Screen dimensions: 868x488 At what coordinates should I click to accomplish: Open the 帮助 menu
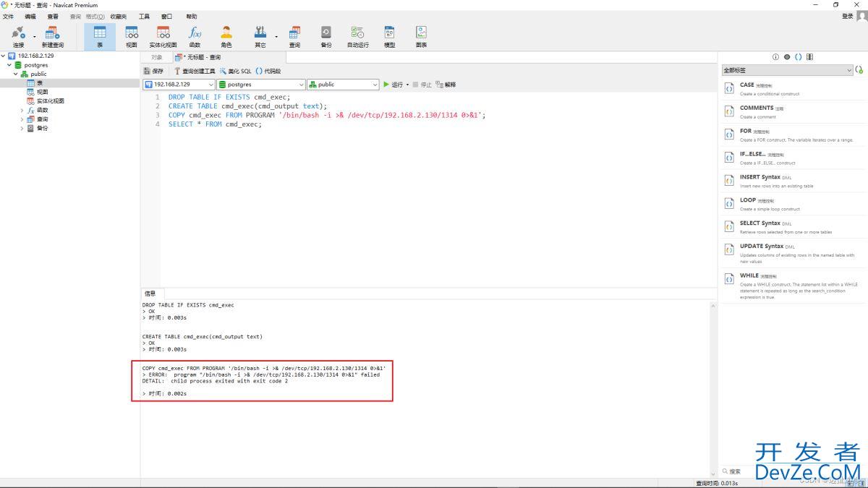click(x=191, y=16)
